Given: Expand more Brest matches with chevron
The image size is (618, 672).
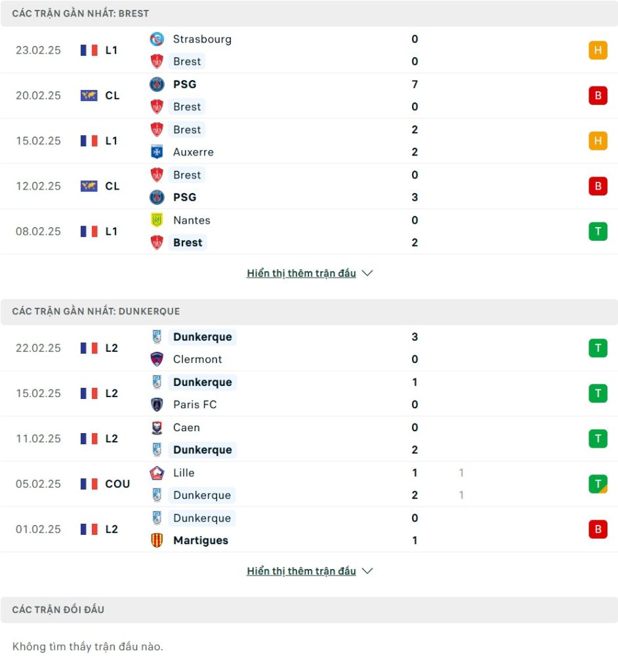Looking at the screenshot, I should coord(367,274).
